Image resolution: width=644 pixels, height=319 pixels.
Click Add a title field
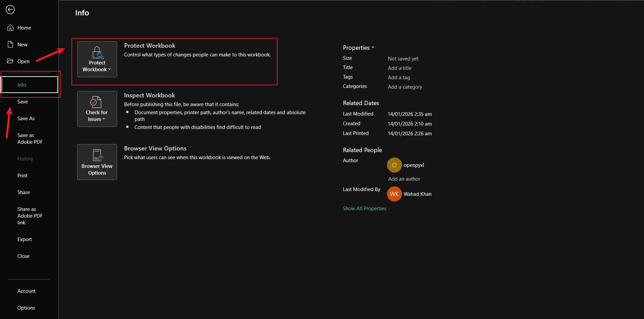(x=399, y=68)
